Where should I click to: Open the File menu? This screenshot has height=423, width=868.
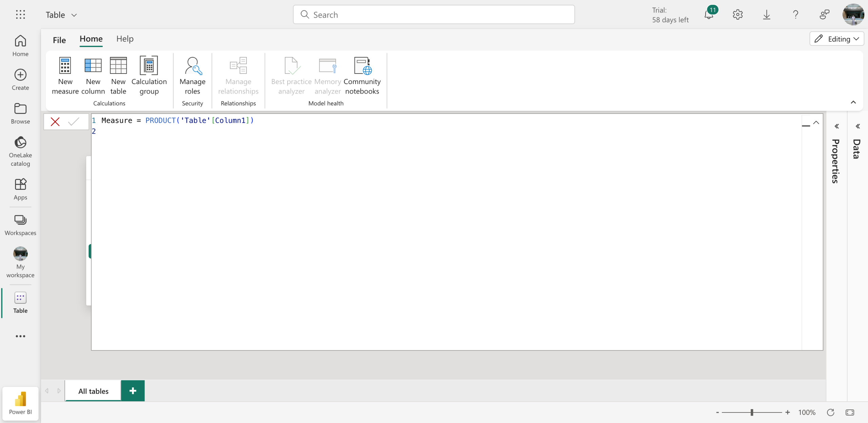click(x=59, y=40)
